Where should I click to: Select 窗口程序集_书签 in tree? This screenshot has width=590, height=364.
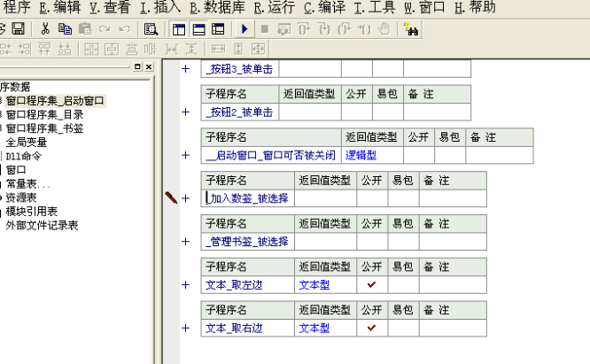click(x=45, y=128)
